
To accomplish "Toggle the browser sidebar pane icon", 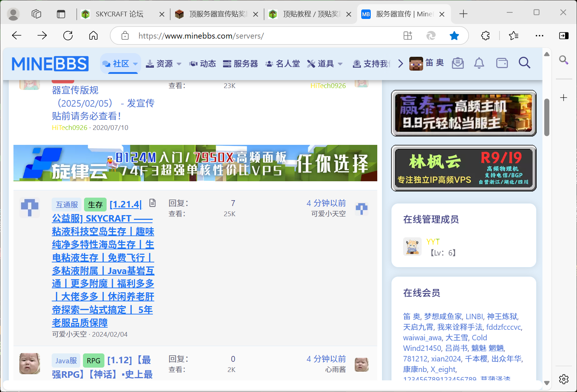I will pyautogui.click(x=564, y=36).
